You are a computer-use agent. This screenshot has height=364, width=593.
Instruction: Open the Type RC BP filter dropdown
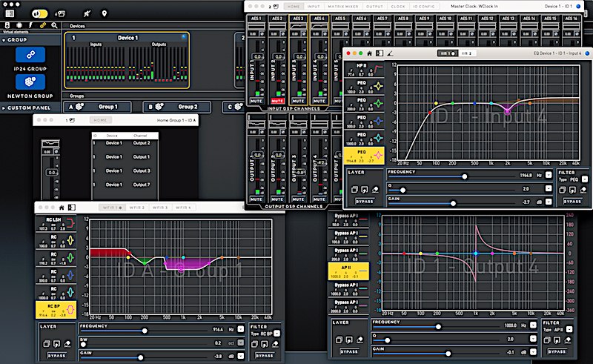(276, 334)
